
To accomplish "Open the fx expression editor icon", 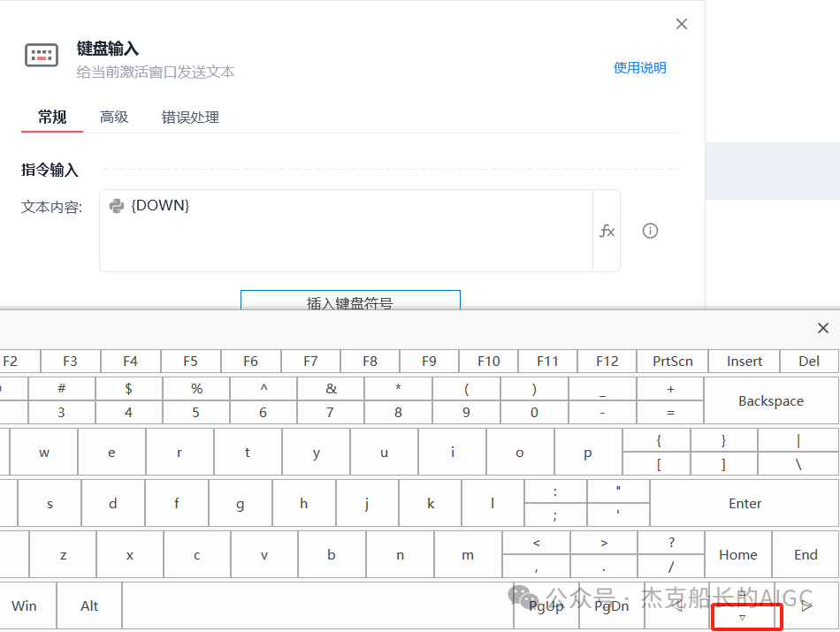I will pos(607,231).
